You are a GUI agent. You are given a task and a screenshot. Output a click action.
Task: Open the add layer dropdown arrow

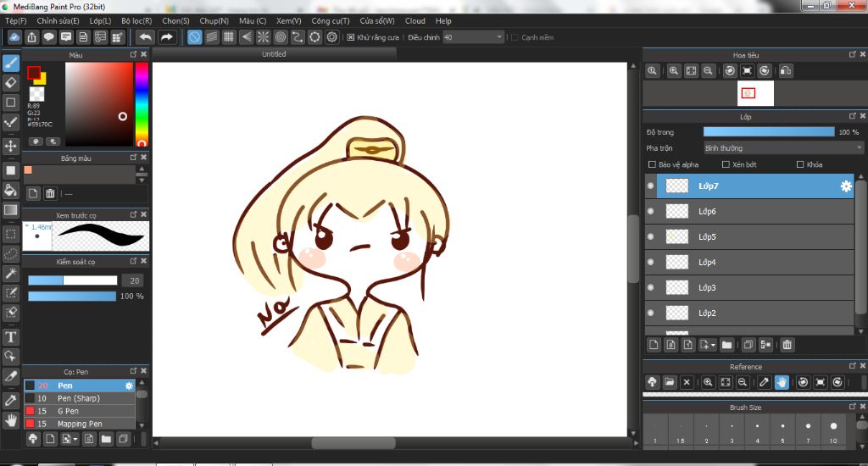(713, 345)
